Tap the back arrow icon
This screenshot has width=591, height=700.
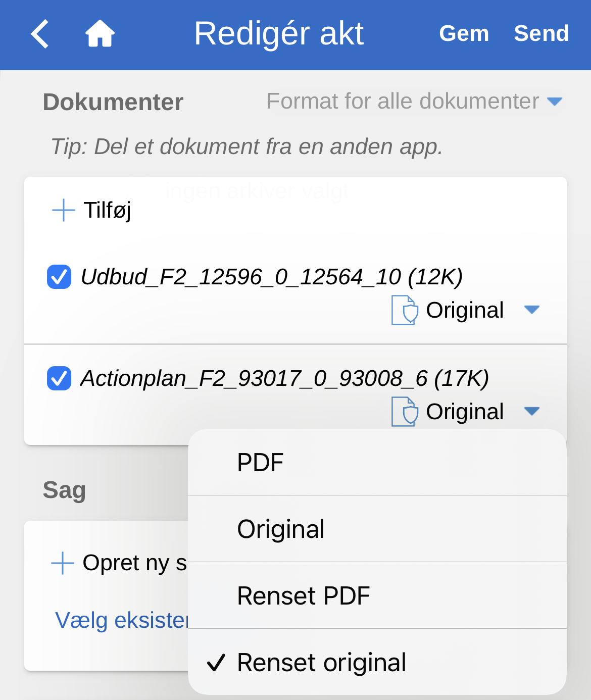(40, 34)
